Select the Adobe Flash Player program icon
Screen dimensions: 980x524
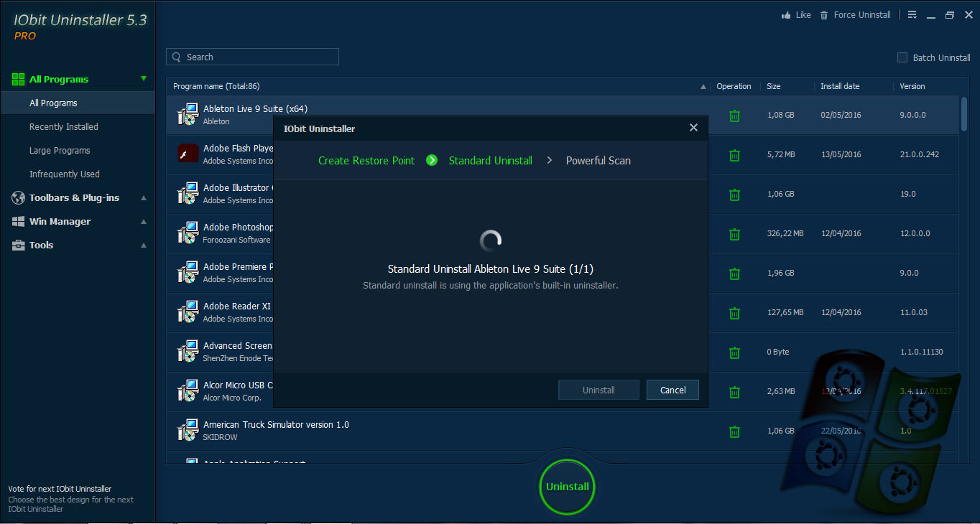[x=188, y=154]
